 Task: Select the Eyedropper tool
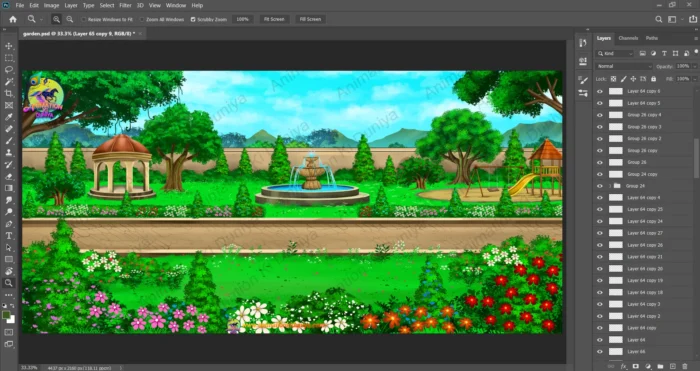coord(8,117)
